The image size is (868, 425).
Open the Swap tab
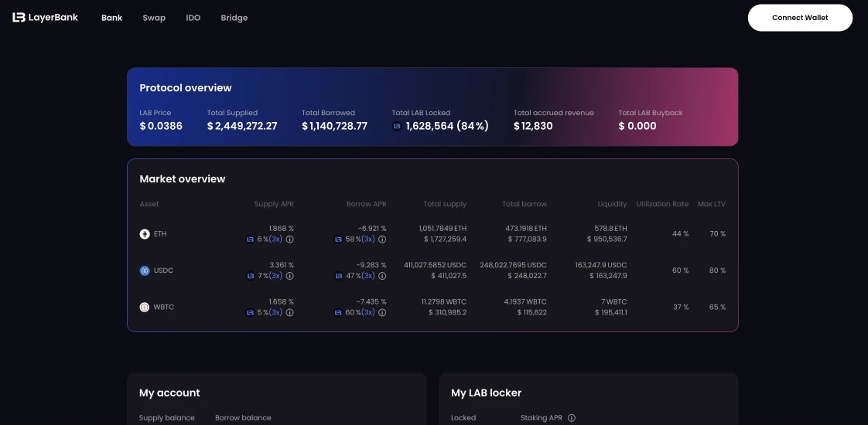(x=154, y=18)
